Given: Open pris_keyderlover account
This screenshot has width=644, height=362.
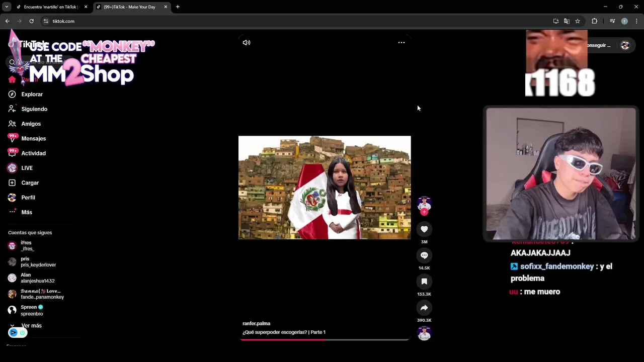Looking at the screenshot, I should pos(38,262).
